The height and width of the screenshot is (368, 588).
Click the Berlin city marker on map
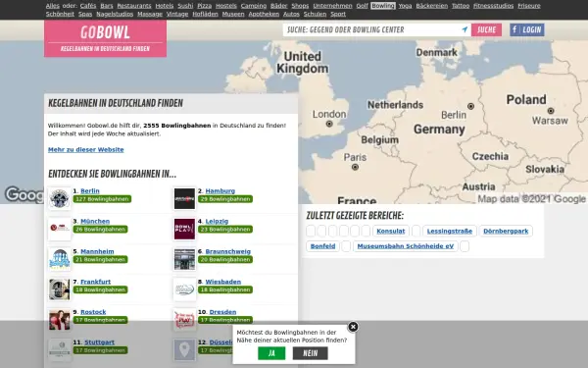(x=470, y=106)
